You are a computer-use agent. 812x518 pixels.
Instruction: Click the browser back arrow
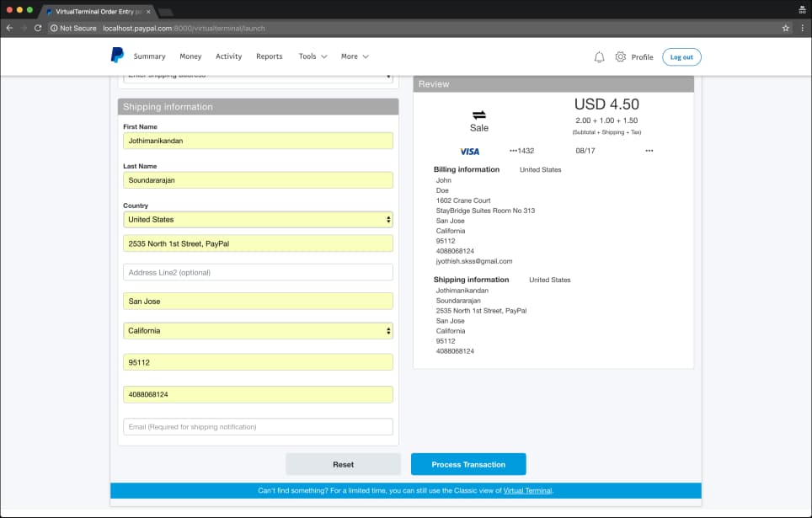point(9,28)
